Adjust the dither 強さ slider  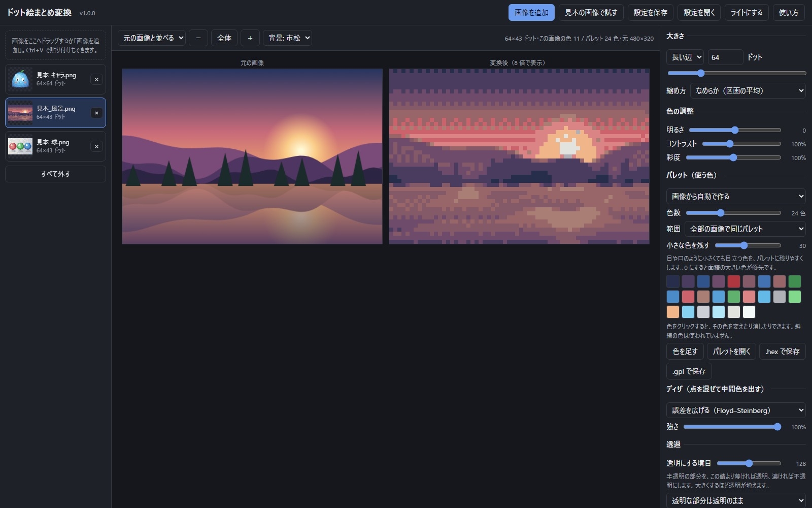(x=732, y=427)
